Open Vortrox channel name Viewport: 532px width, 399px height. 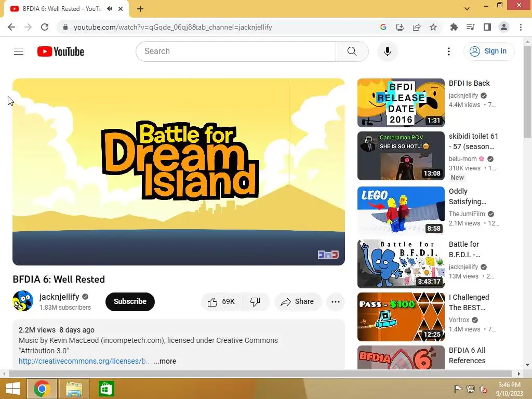click(x=459, y=320)
